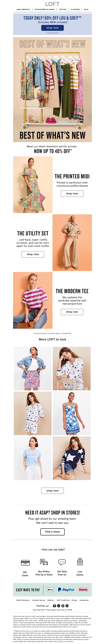This screenshot has height=644, width=105.
Task: Shop now for The Utility Set
Action: click(x=33, y=254)
